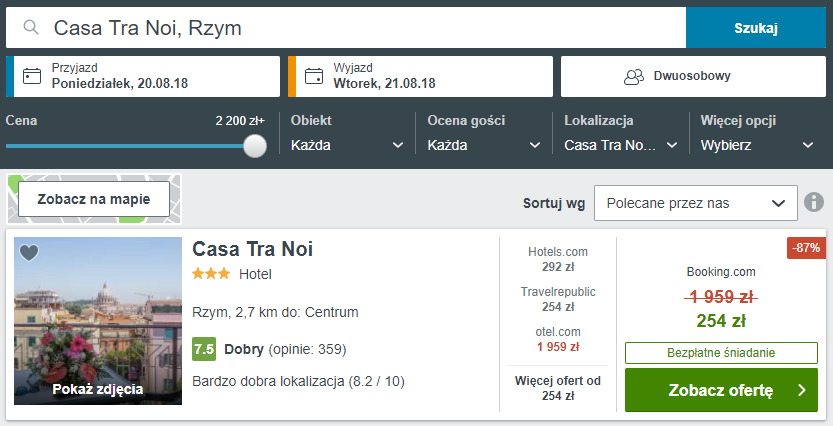
Task: Open the Więcej opcji dropdown
Action: pos(757,145)
